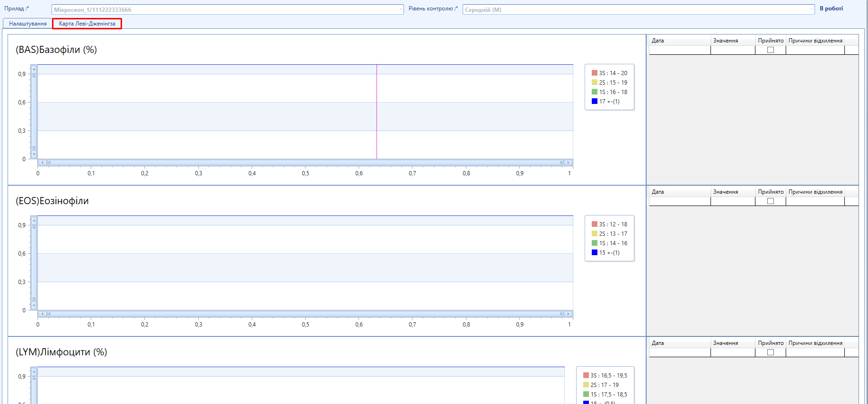The width and height of the screenshot is (868, 404).
Task: Sort by Дата column in Еозінофіли table
Action: pos(680,192)
